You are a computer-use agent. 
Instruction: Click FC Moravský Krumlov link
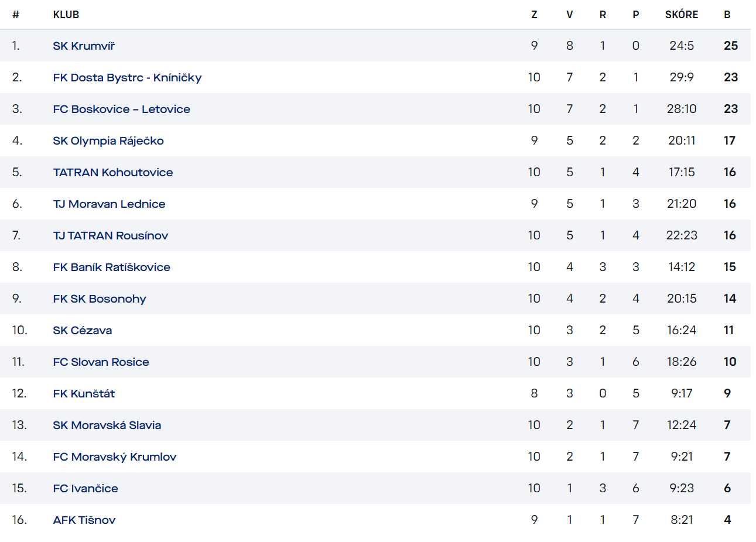click(x=115, y=457)
